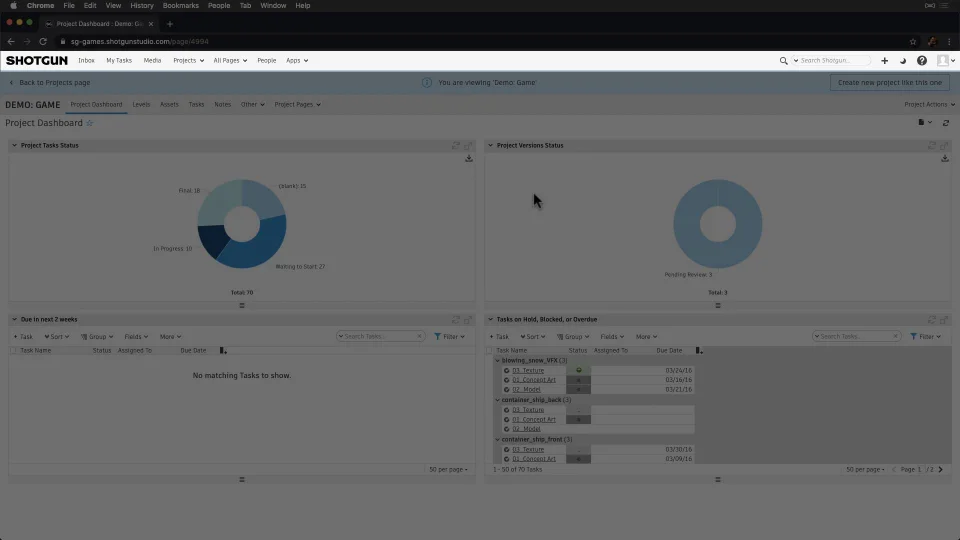Open the user avatar menu
The height and width of the screenshot is (540, 960).
946,61
